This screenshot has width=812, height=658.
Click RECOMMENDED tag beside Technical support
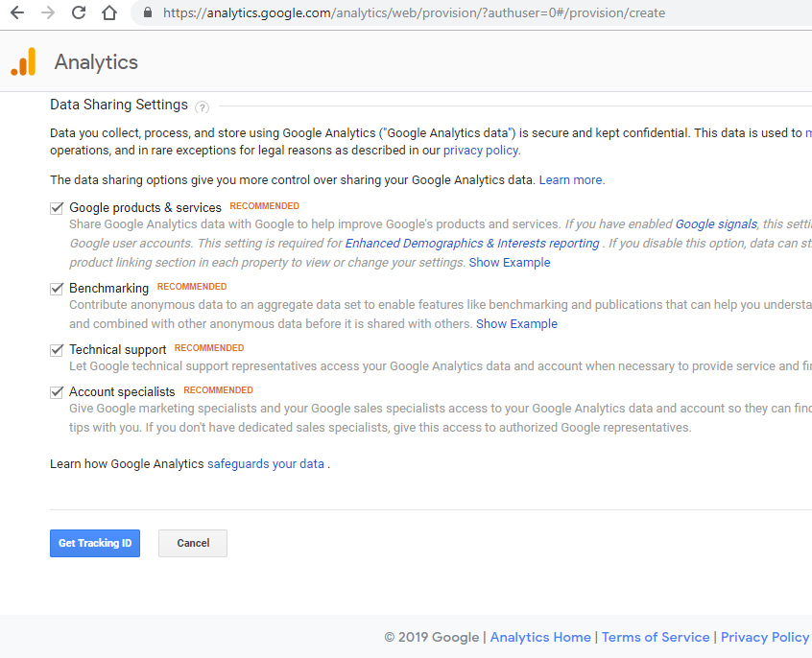click(x=209, y=348)
